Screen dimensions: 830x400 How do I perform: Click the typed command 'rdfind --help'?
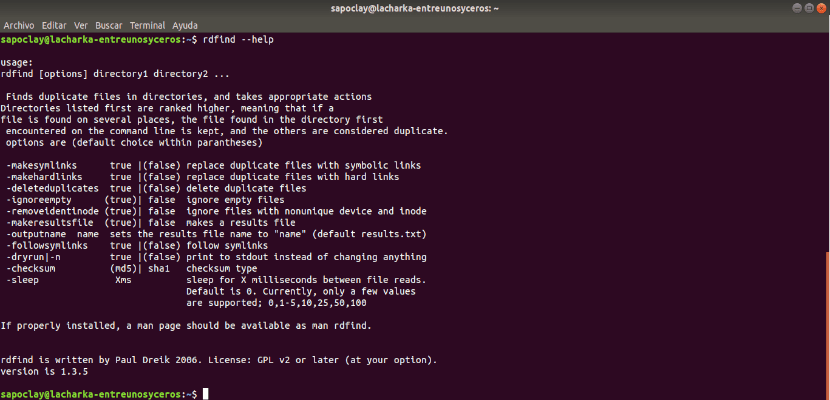tap(238, 40)
